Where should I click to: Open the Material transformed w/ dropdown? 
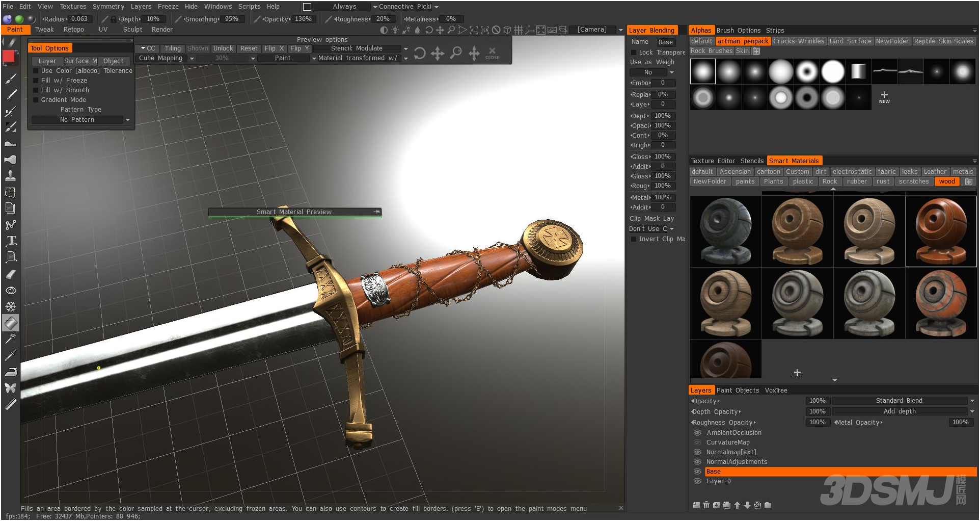(362, 58)
